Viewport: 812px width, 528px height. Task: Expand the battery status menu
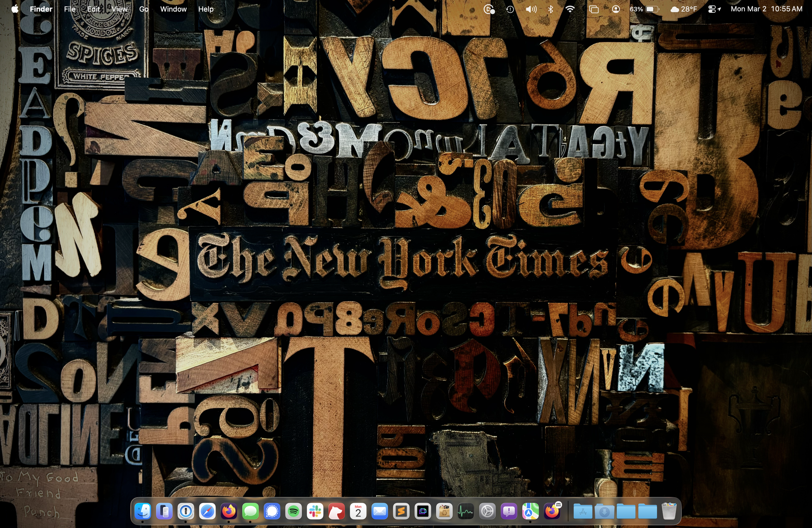click(x=652, y=9)
